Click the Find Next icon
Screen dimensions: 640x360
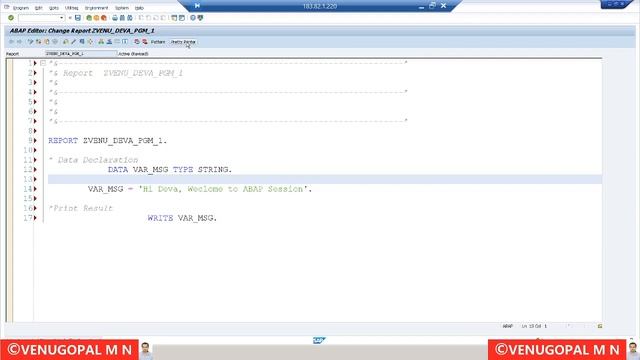point(130,18)
